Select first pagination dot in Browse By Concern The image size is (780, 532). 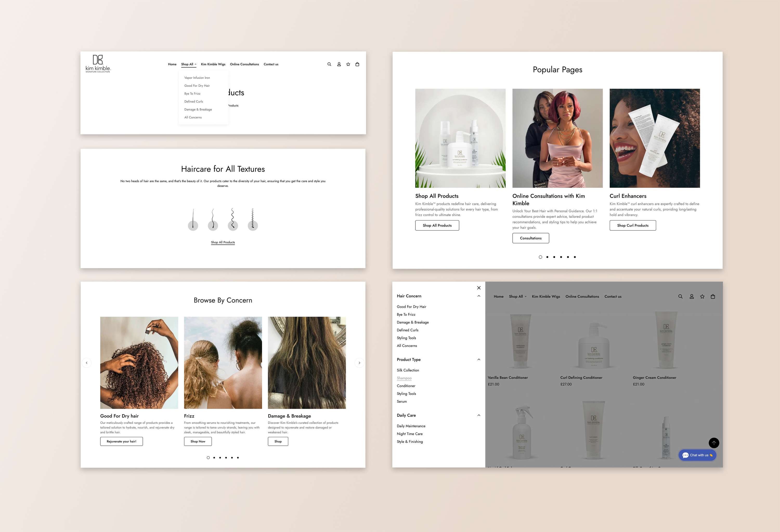click(208, 458)
